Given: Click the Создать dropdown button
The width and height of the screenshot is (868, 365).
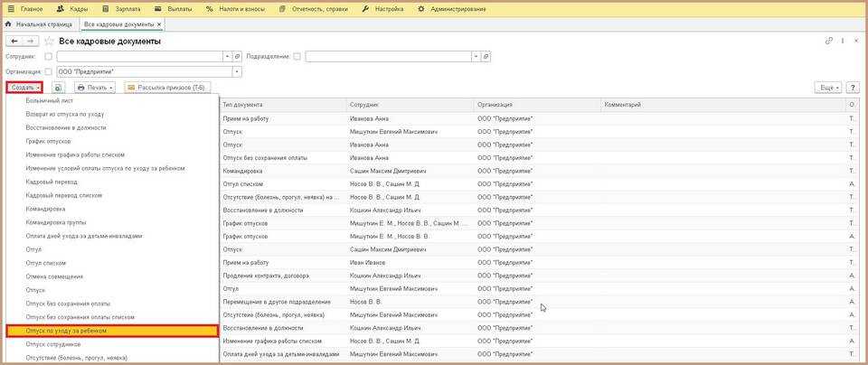Looking at the screenshot, I should (25, 88).
